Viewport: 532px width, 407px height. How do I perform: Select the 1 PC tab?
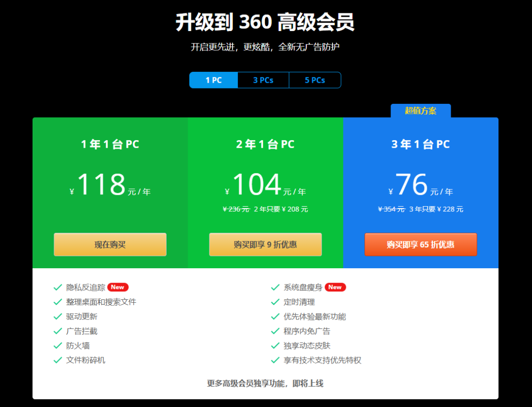pos(213,80)
